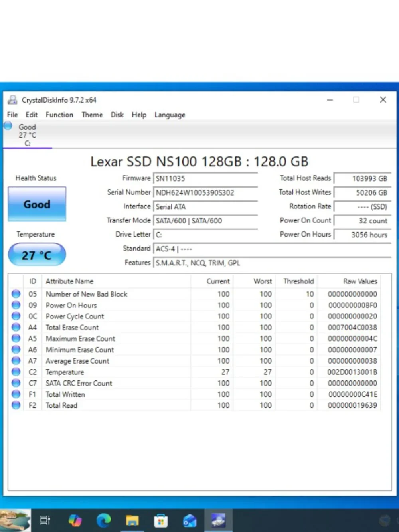Screen dimensions: 399x532
Task: Click Total Host Reads value 103993 GB
Action: click(x=362, y=178)
